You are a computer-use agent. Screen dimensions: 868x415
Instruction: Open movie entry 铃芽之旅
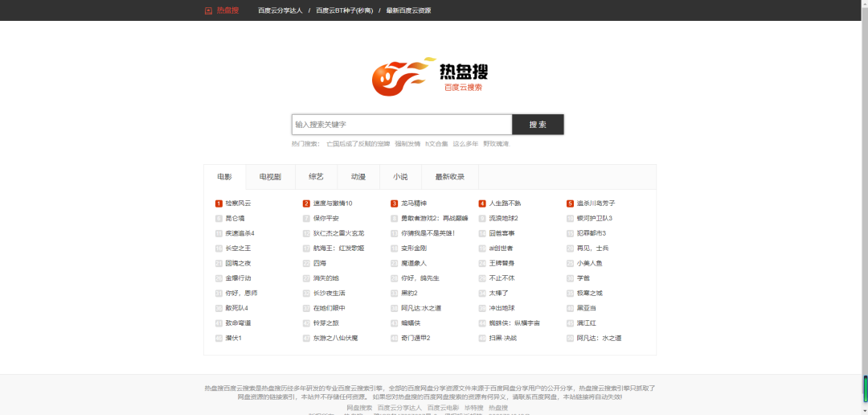326,323
